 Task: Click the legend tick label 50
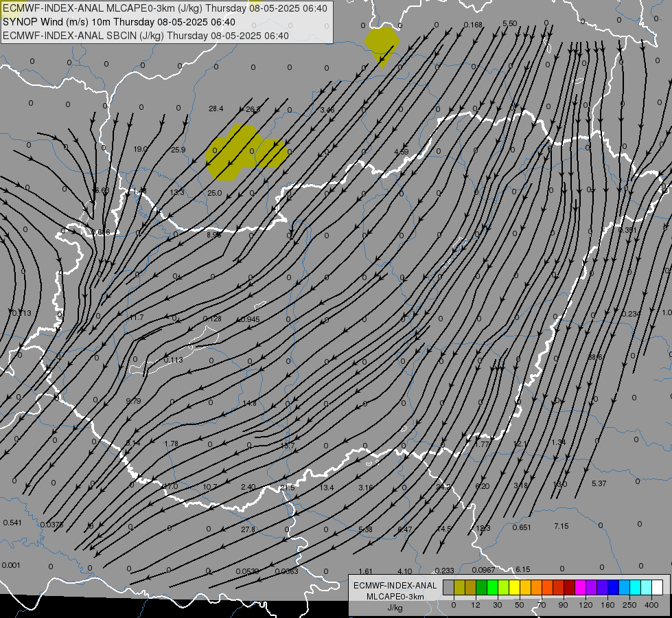pos(520,605)
